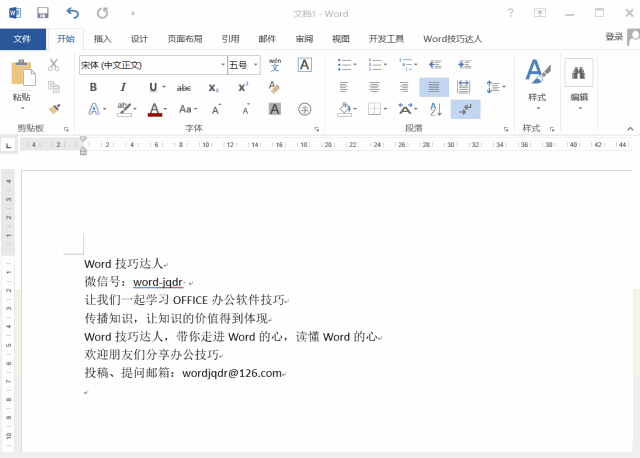Image resolution: width=640 pixels, height=458 pixels.
Task: Open the 段落 paragraph dialog launcher
Action: point(506,129)
